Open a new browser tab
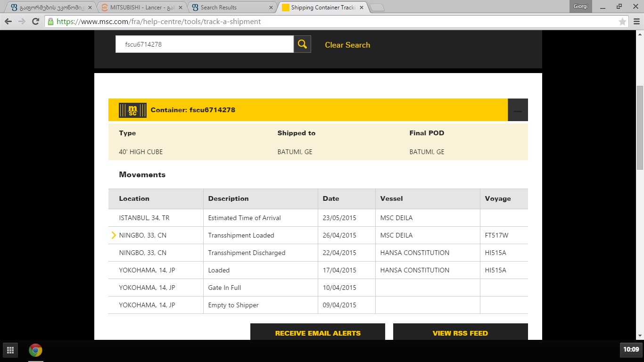The height and width of the screenshot is (362, 644). click(377, 8)
